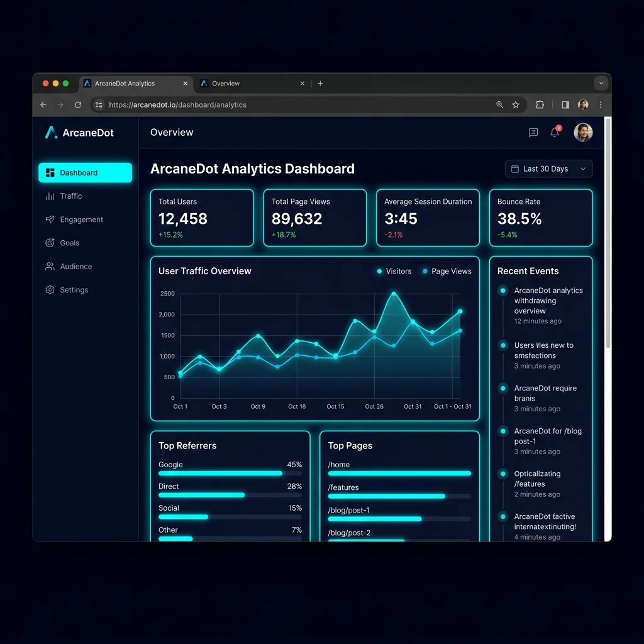Click the Traffic bar chart icon
The image size is (644, 644).
[50, 196]
